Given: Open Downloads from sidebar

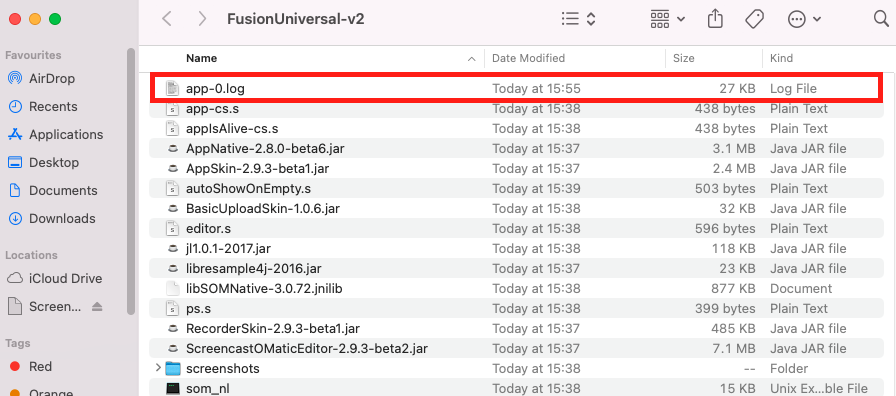Looking at the screenshot, I should 62,218.
